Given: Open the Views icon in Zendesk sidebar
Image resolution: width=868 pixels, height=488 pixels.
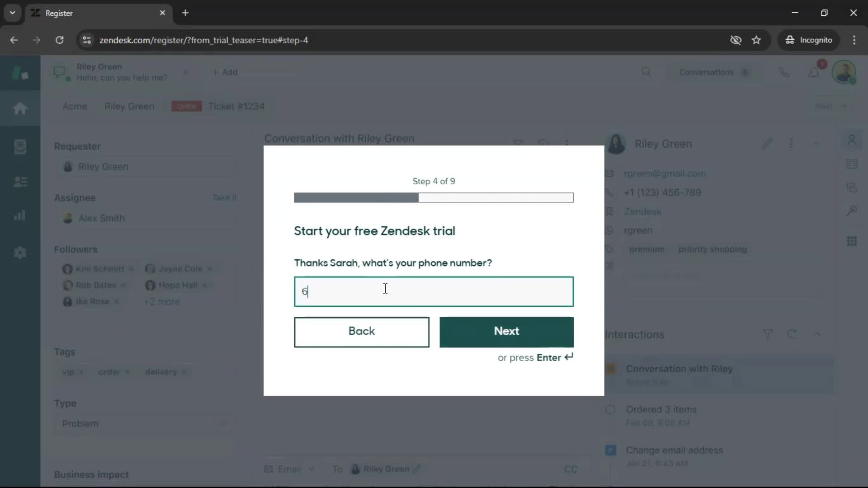Looking at the screenshot, I should point(20,146).
